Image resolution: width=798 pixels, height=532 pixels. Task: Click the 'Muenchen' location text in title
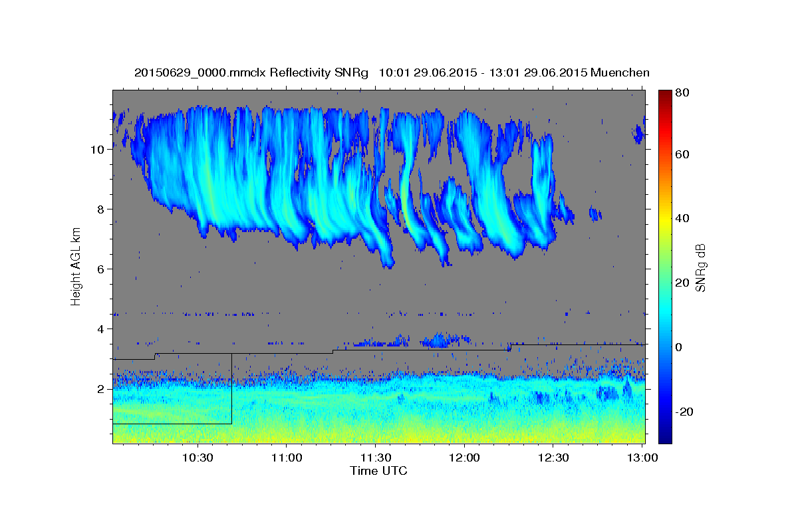tap(620, 72)
